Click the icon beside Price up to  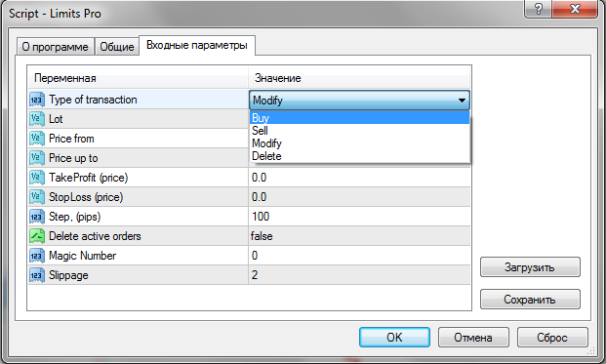(37, 158)
